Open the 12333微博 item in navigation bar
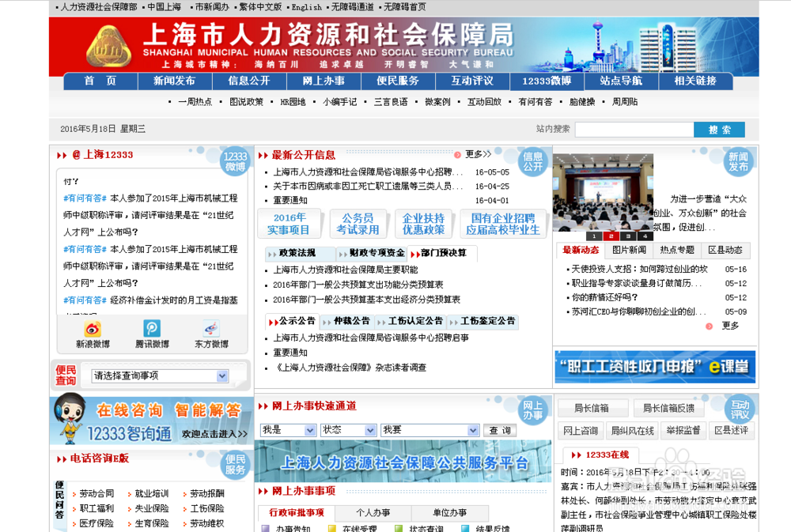The image size is (791, 532). (542, 81)
